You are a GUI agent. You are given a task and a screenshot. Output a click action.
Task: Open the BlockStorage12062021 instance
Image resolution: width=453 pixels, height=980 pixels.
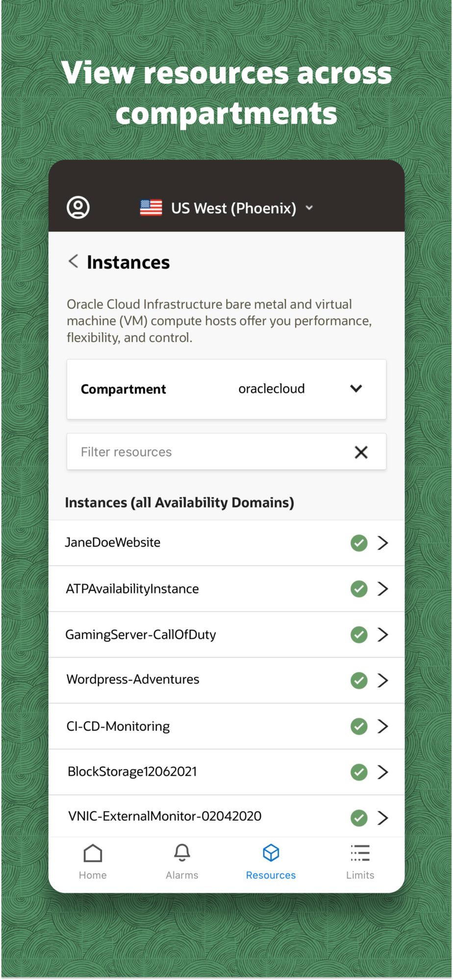(x=226, y=772)
